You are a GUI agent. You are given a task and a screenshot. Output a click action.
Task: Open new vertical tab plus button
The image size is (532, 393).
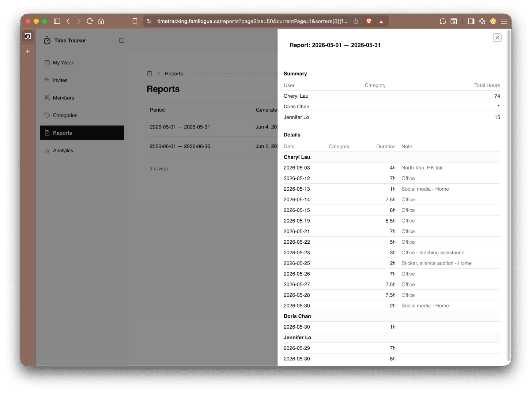point(28,51)
